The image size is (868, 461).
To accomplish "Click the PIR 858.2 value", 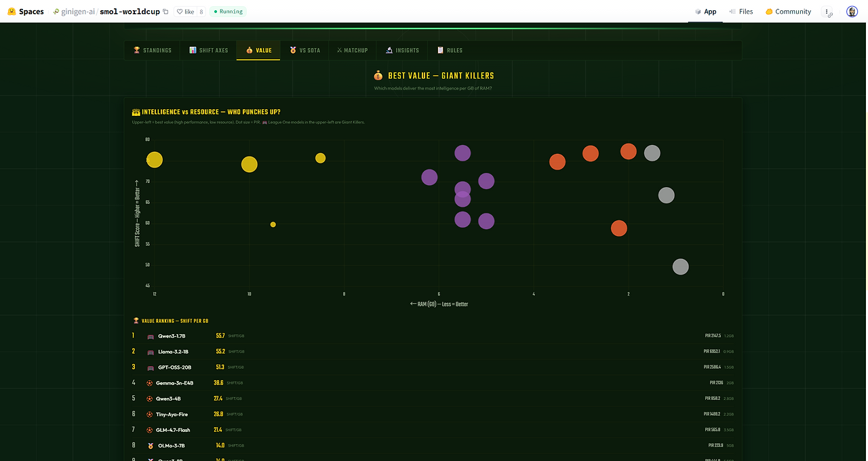I will click(x=713, y=399).
